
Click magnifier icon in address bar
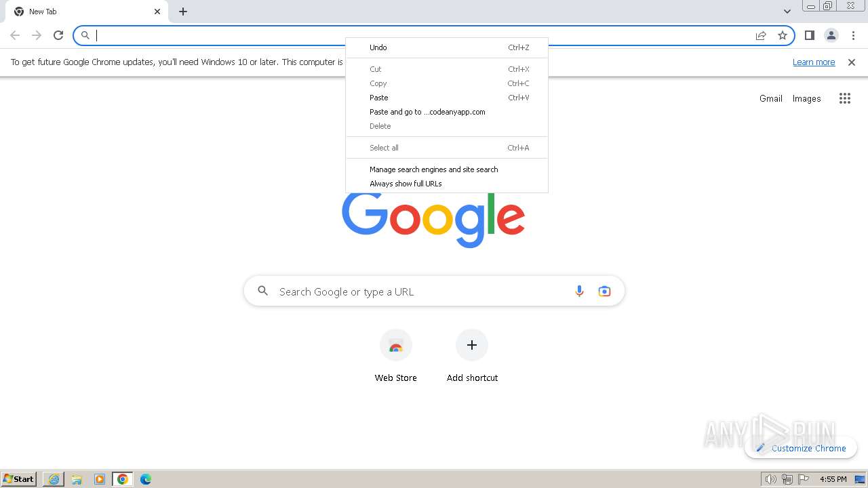click(x=85, y=35)
